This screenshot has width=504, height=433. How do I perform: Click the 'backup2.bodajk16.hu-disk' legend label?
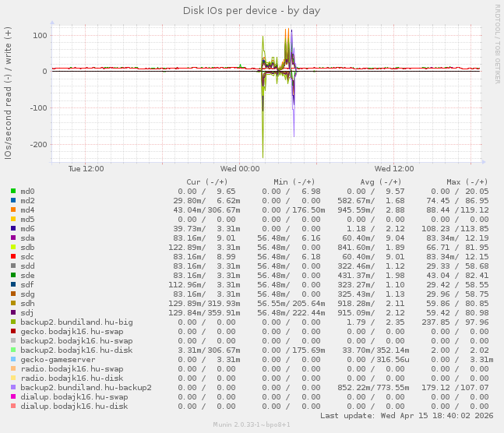76,350
